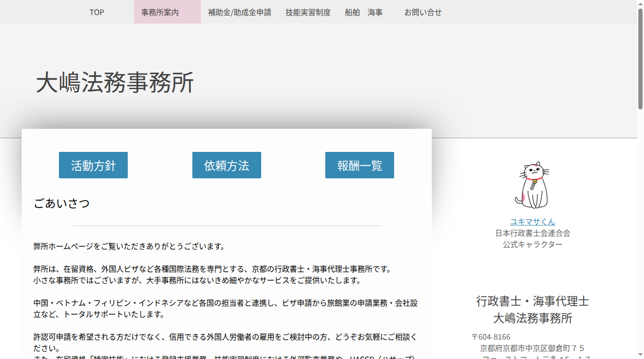Open the TOP navigation item
644x359 pixels.
point(97,12)
